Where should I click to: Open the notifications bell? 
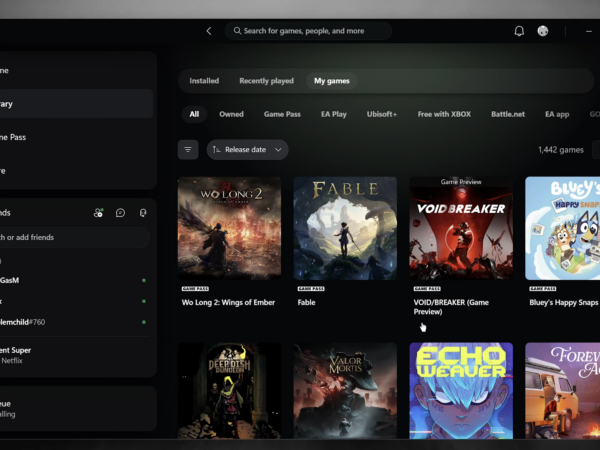coord(519,31)
